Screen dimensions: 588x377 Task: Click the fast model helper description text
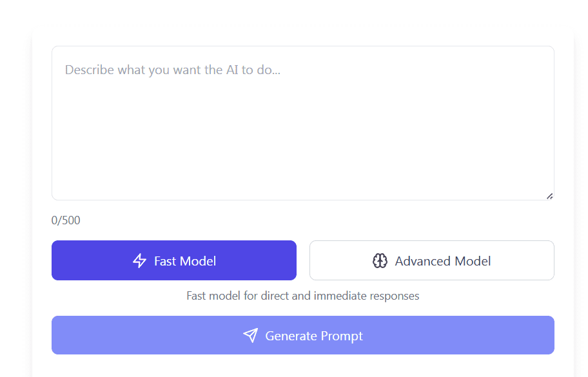(302, 295)
